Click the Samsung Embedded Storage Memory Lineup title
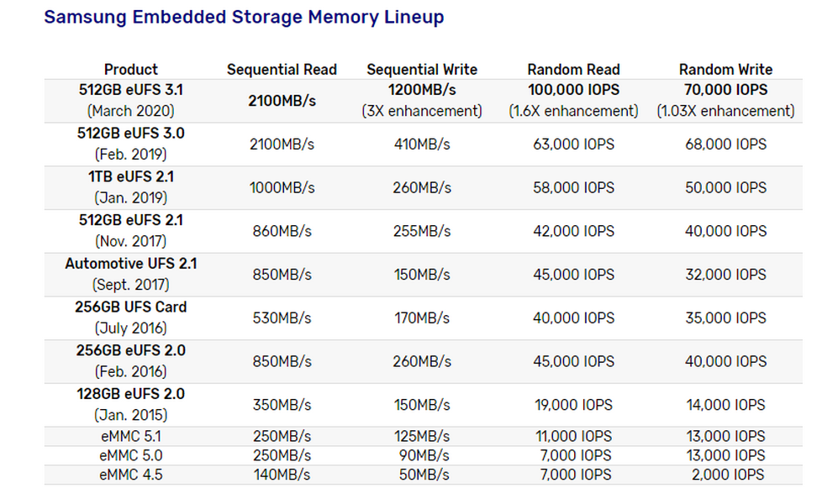Image resolution: width=838 pixels, height=504 pixels. 244,17
